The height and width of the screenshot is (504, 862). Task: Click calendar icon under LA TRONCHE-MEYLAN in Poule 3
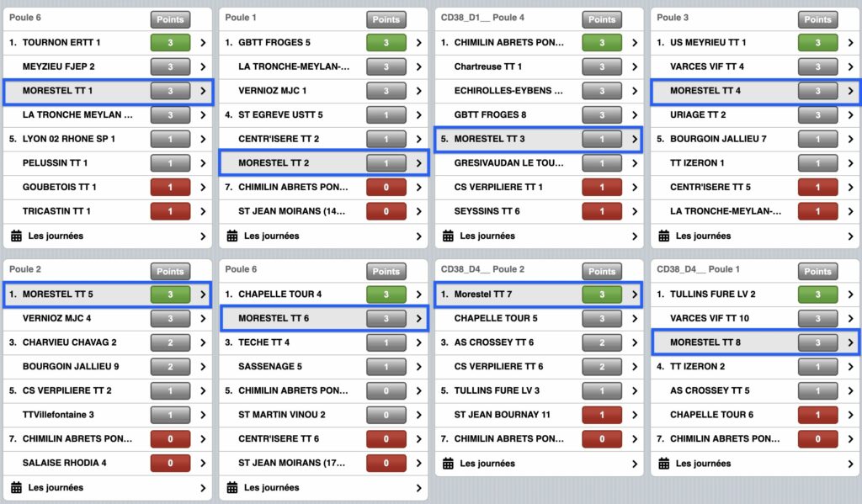664,236
